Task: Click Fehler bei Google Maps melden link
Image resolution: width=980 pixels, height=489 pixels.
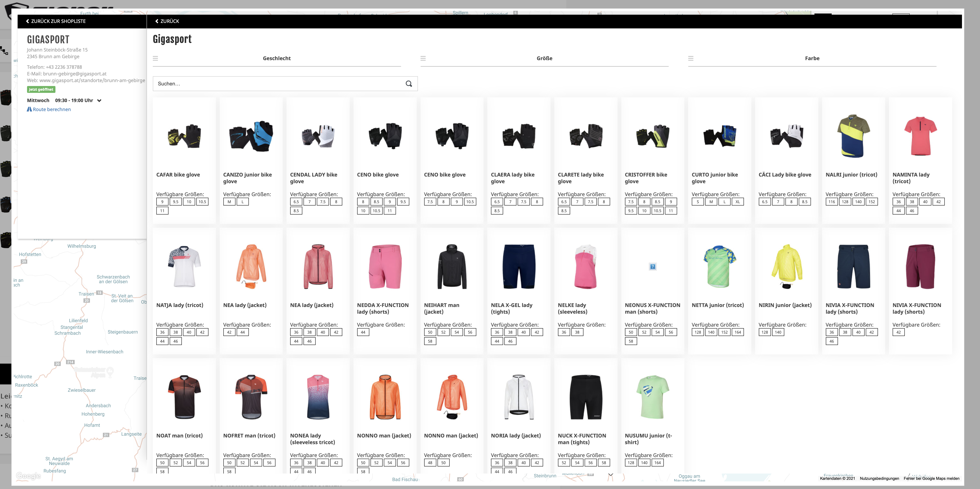Action: (931, 478)
